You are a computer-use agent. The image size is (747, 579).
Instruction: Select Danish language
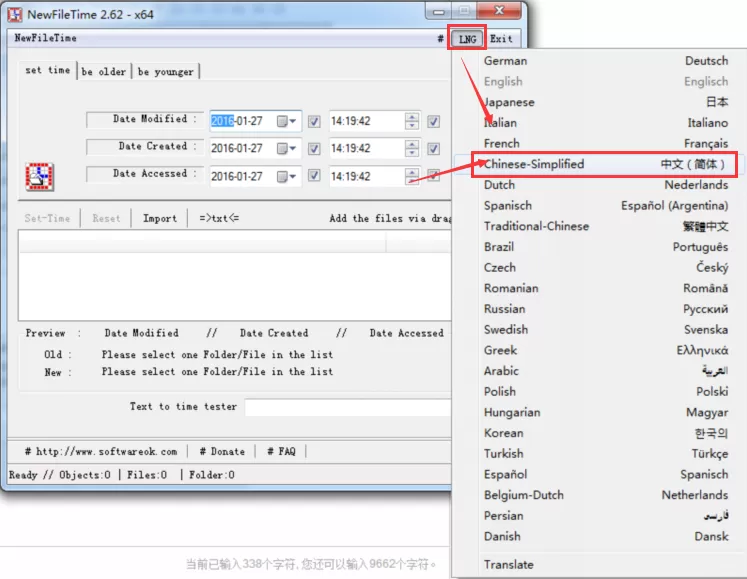tap(599, 537)
